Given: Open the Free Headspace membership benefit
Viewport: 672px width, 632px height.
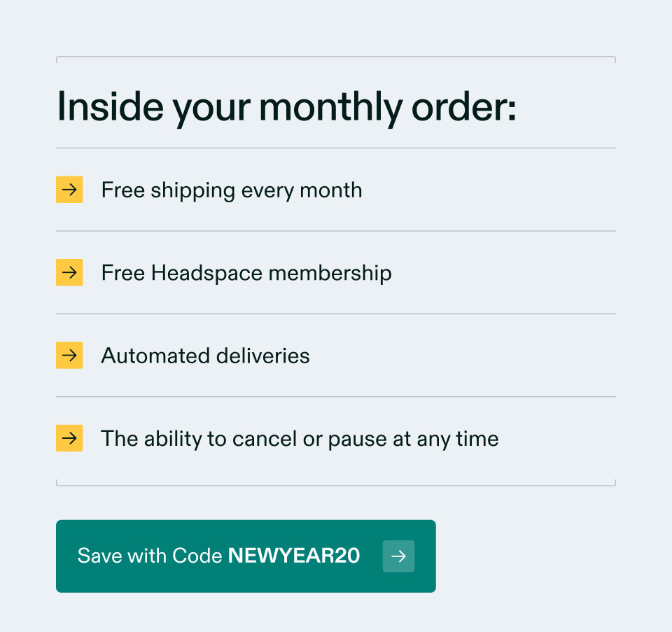Looking at the screenshot, I should pos(246,272).
